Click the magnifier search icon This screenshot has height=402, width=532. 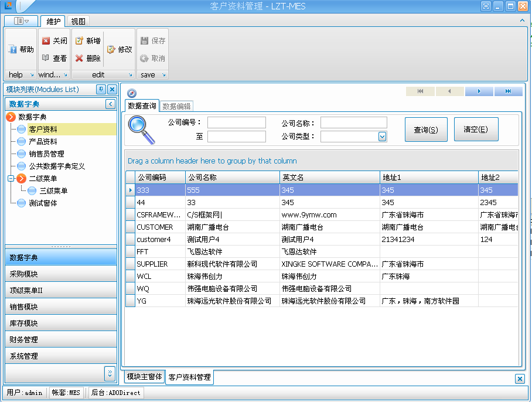pos(141,130)
